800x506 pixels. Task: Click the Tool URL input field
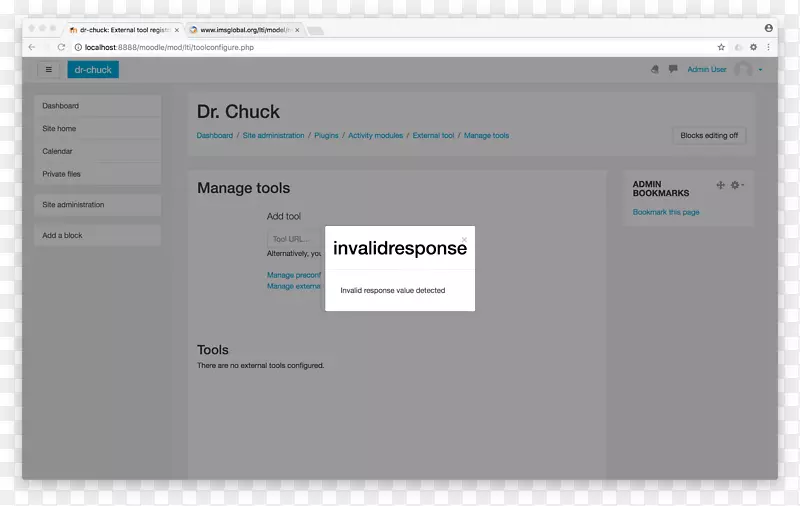(x=295, y=239)
